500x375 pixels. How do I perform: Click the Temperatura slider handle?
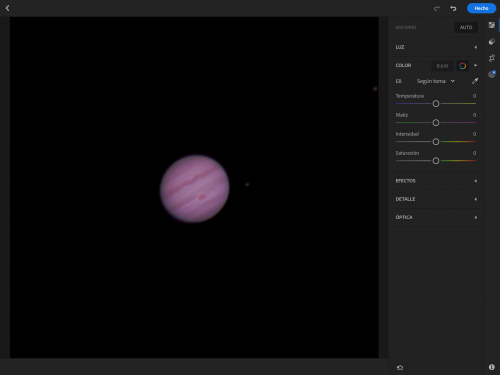(436, 104)
